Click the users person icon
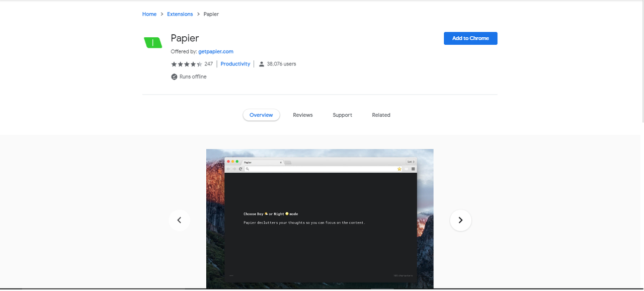Viewport: 644px width, 291px height. tap(262, 64)
